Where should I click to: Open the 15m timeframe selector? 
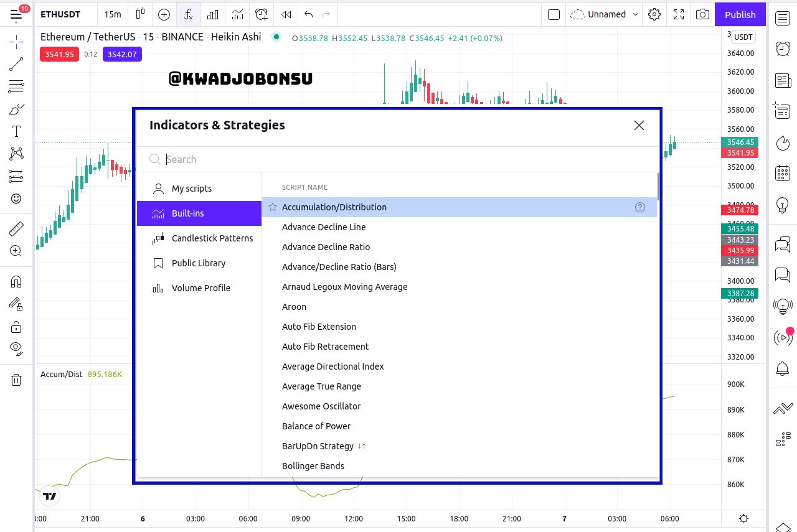pyautogui.click(x=113, y=14)
